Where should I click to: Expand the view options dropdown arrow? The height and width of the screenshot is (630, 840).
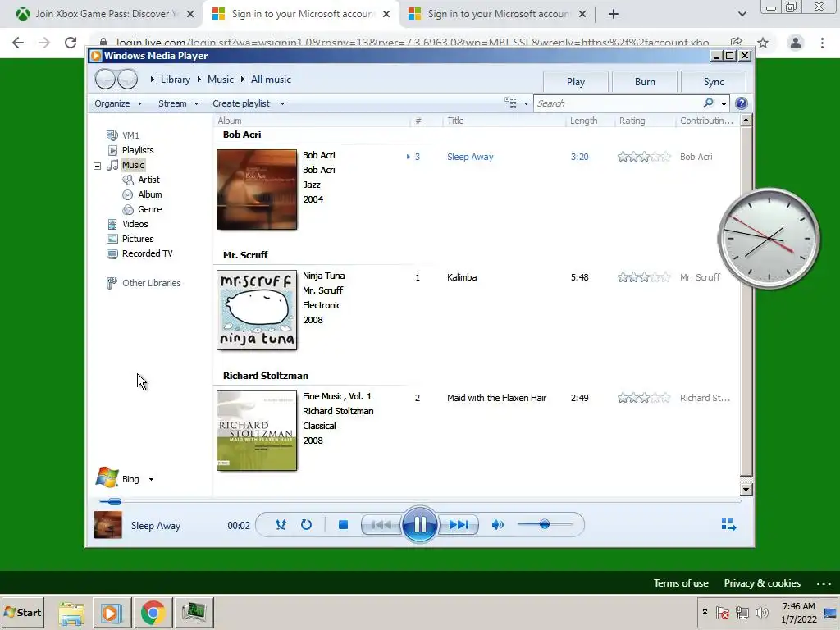526,103
